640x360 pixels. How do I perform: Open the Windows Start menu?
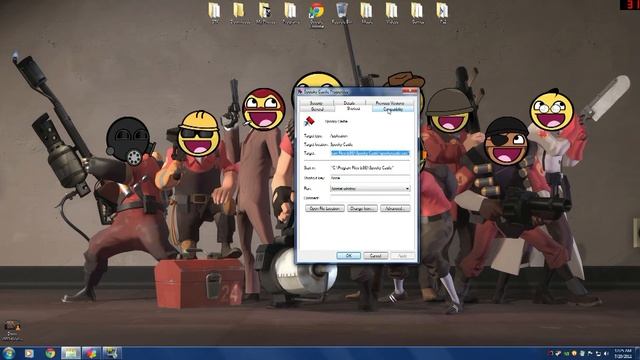[x=8, y=353]
